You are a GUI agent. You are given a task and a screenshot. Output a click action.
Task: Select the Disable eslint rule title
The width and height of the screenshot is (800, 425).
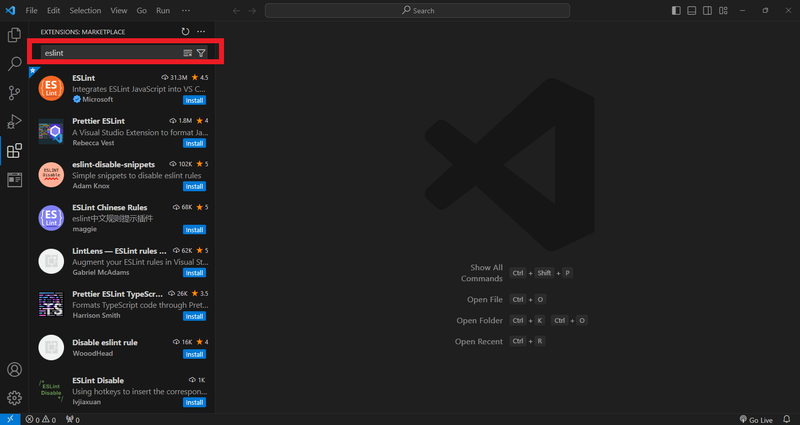point(105,342)
